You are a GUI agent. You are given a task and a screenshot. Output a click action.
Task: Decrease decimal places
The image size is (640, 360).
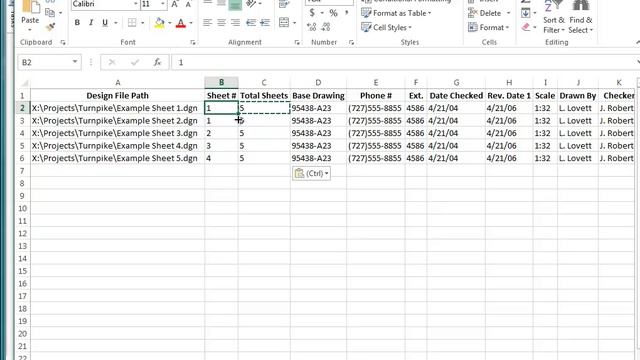(326, 27)
